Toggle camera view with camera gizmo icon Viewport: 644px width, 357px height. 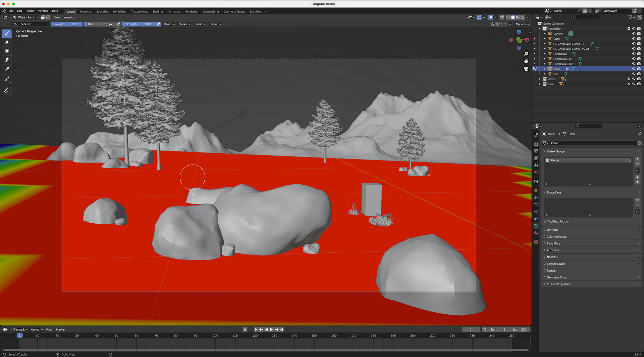526,69
